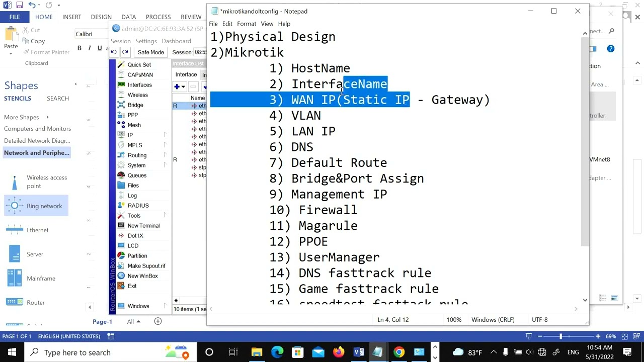This screenshot has width=644, height=362.
Task: Open the Notepad Help menu
Action: (x=284, y=24)
